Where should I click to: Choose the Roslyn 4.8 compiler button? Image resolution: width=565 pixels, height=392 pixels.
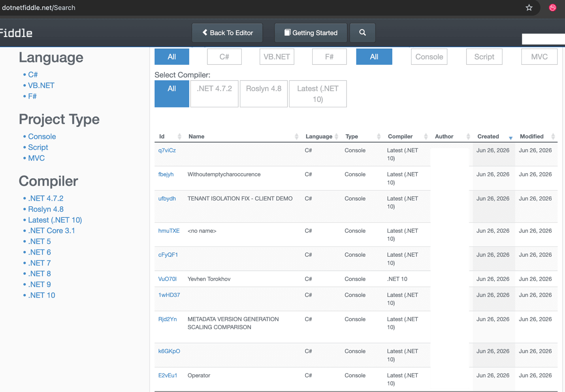(264, 94)
